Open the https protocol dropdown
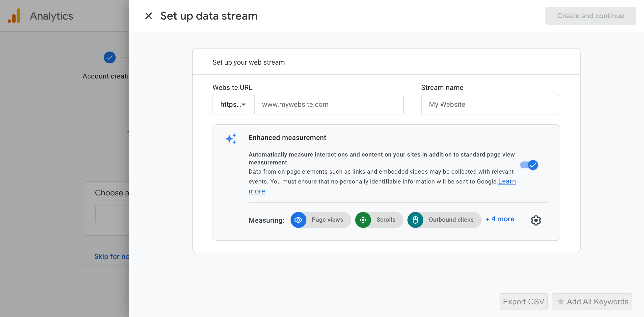Image resolution: width=644 pixels, height=317 pixels. (233, 104)
